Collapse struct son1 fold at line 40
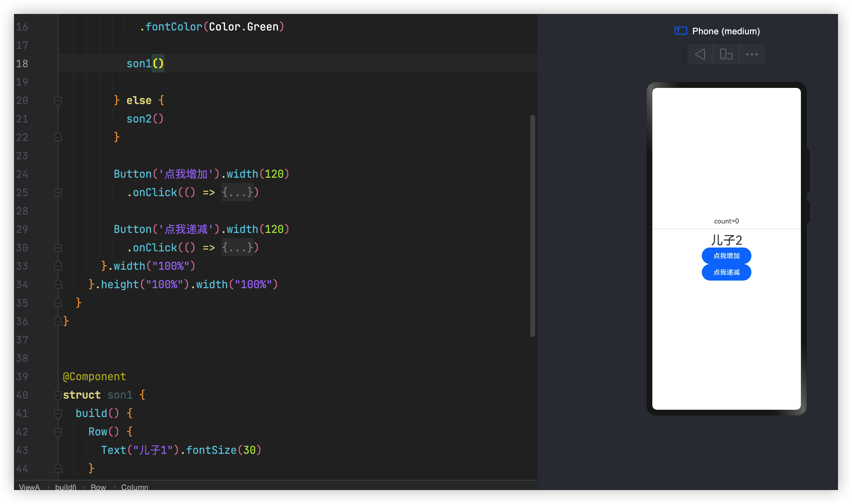This screenshot has width=852, height=504. (x=58, y=395)
